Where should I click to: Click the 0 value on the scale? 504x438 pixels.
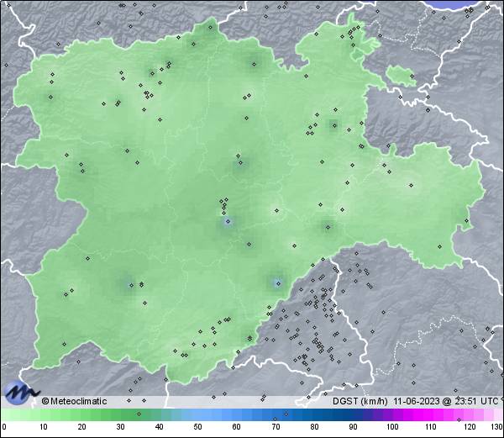(x=3, y=427)
